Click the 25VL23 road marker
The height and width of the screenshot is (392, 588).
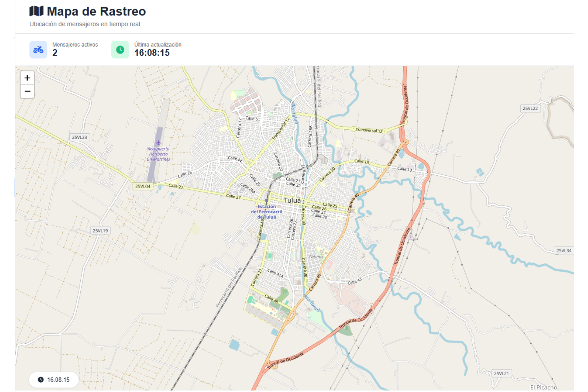[x=80, y=137]
